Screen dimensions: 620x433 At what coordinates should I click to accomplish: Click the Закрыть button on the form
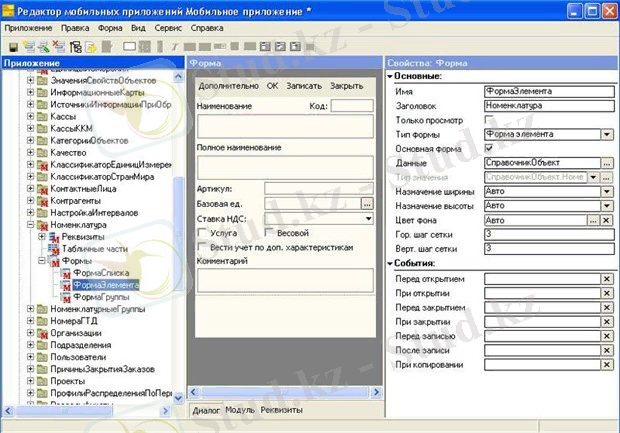tap(346, 86)
